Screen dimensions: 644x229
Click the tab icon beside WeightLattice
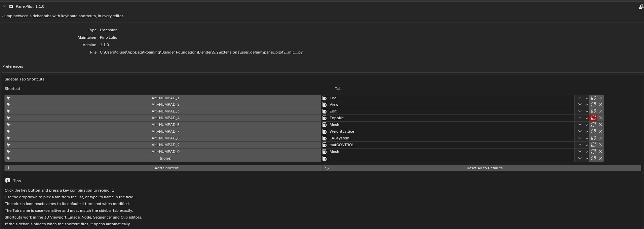(325, 131)
